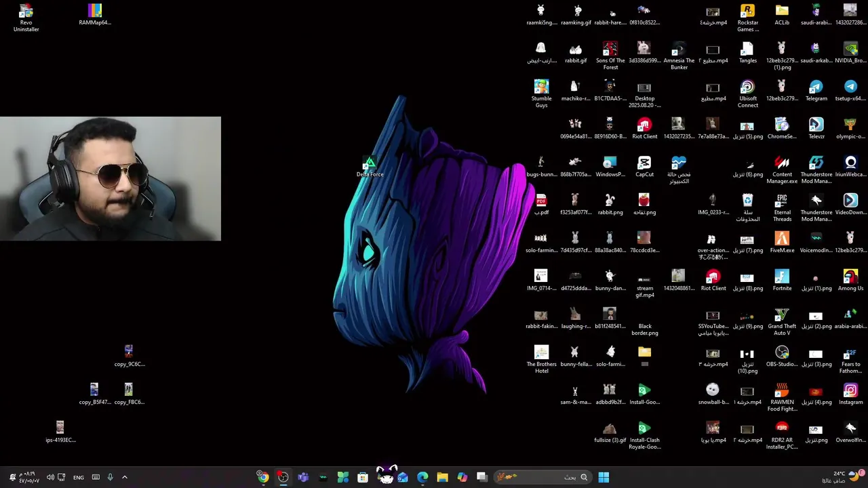Select the RAMMap64 desktop shortcut

click(95, 14)
